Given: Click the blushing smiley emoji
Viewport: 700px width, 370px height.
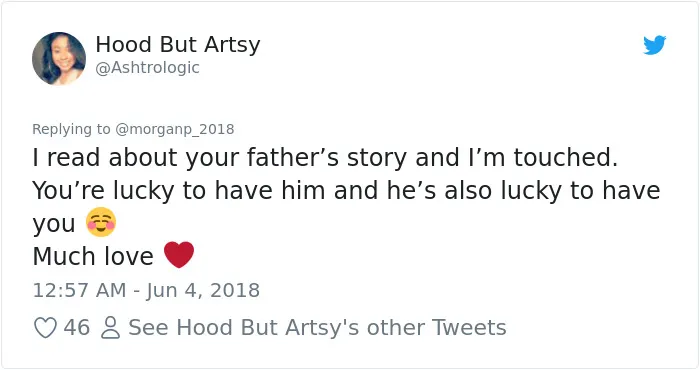Looking at the screenshot, I should click(x=101, y=222).
